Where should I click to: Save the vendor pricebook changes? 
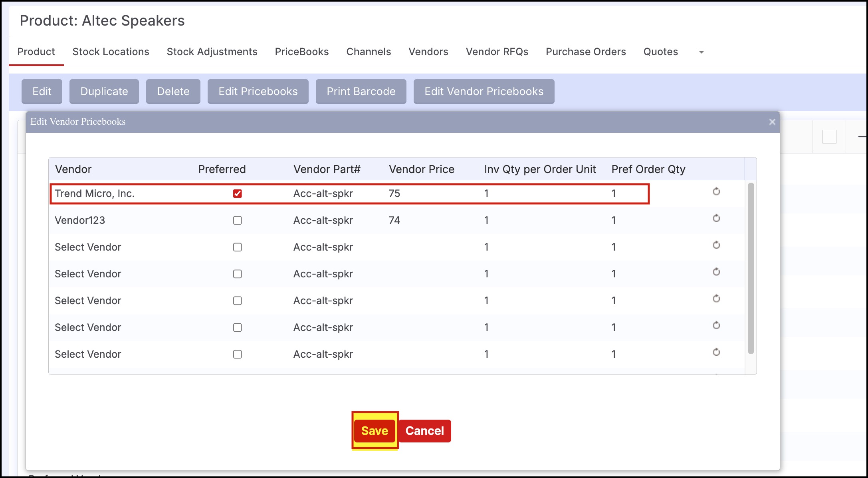(x=375, y=431)
